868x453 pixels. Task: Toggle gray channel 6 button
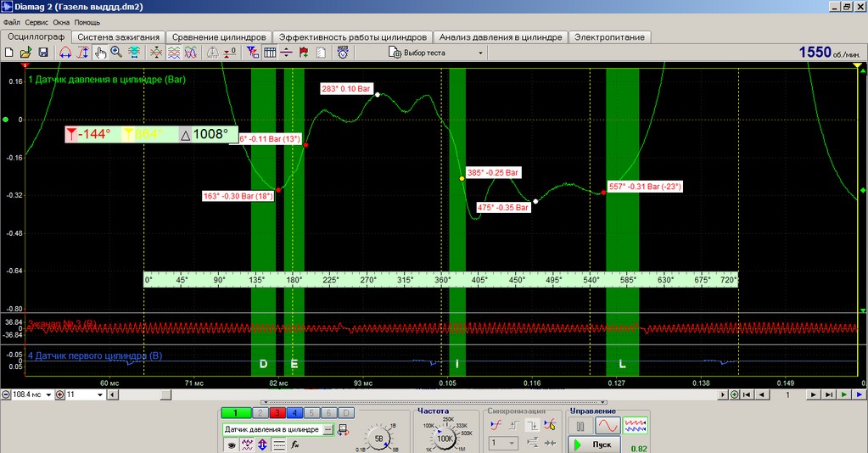329,412
